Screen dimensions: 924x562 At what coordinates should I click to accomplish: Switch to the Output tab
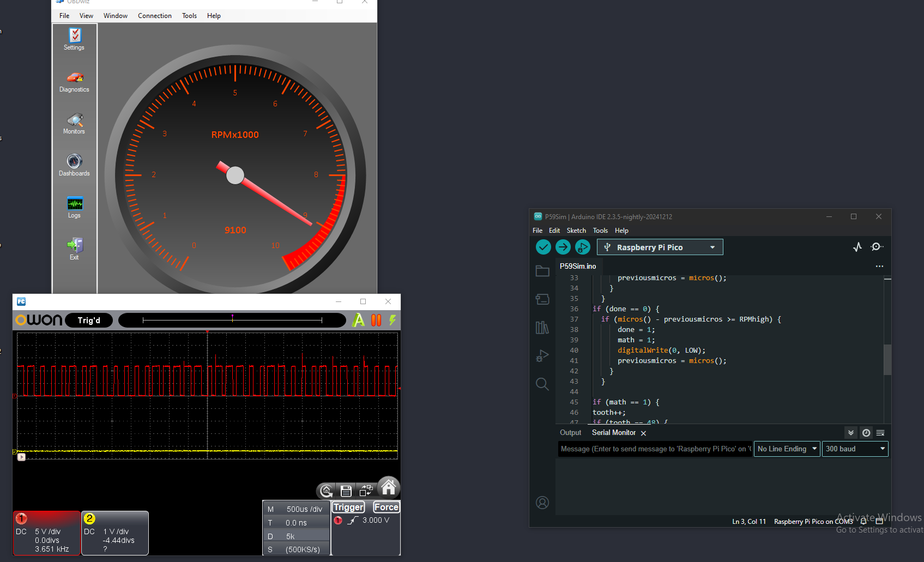point(571,432)
